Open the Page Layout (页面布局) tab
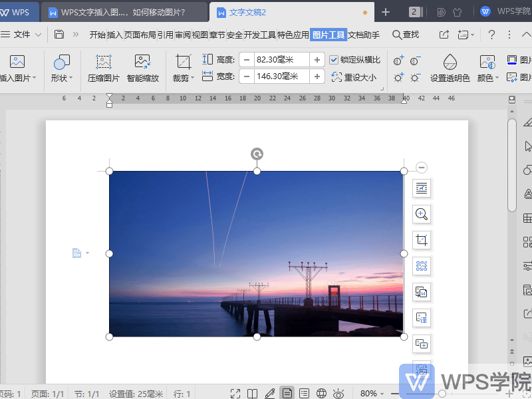This screenshot has width=532, height=399. click(140, 35)
